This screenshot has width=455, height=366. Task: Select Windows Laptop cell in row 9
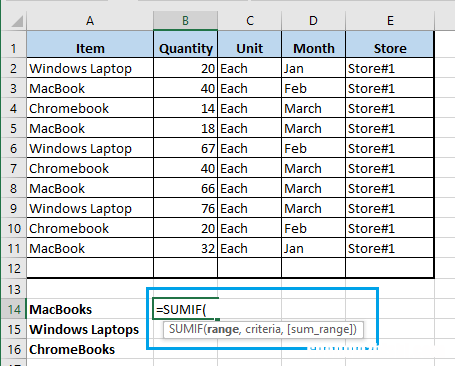point(90,208)
